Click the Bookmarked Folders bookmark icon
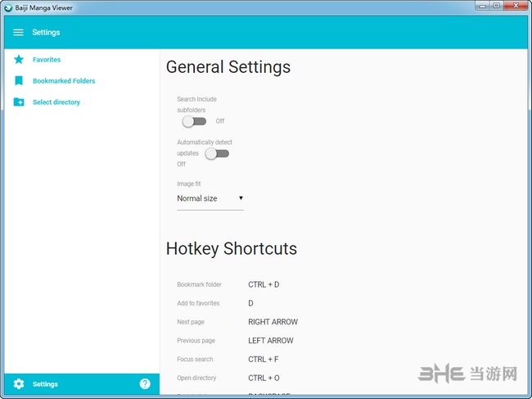Viewport: 532px width, 399px height. pos(19,81)
